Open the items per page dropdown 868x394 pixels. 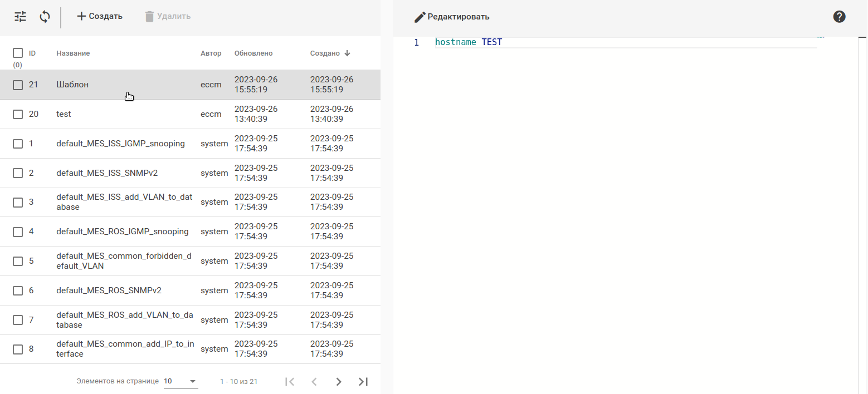click(x=181, y=382)
